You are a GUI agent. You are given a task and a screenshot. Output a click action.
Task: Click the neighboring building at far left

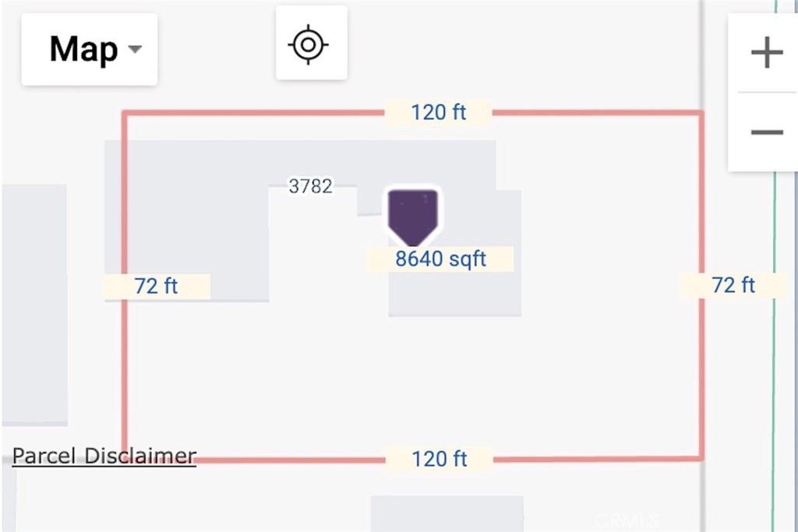coord(33,304)
